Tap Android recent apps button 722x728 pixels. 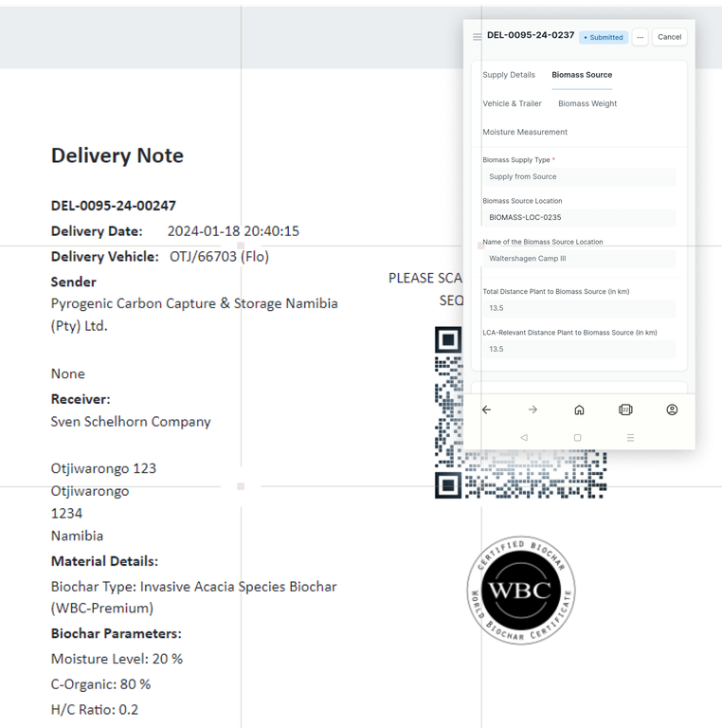(630, 438)
